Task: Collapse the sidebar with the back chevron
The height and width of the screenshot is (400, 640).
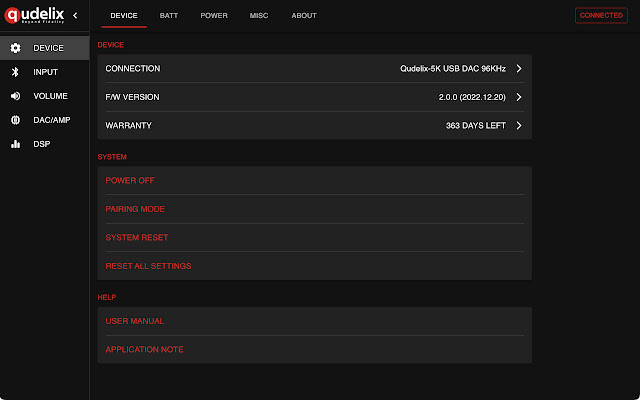Action: tap(75, 16)
